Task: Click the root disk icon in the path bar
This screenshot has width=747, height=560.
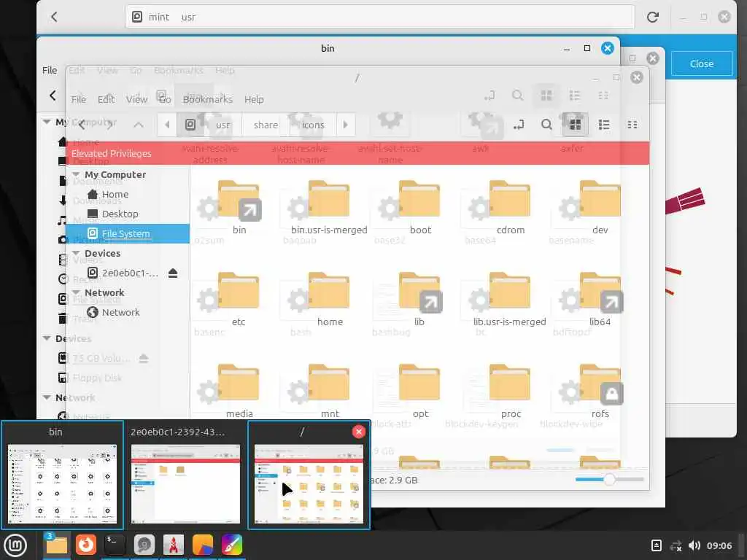Action: point(190,125)
